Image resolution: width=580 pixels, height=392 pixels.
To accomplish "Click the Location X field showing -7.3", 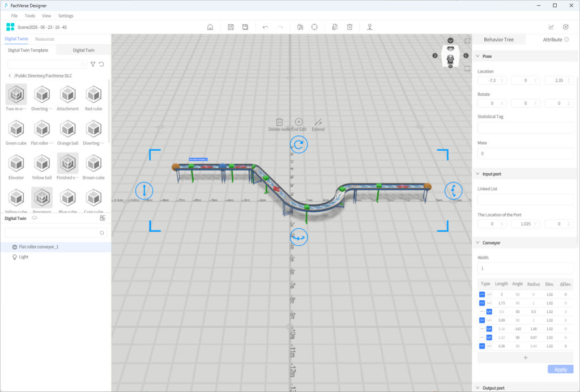I will click(492, 80).
